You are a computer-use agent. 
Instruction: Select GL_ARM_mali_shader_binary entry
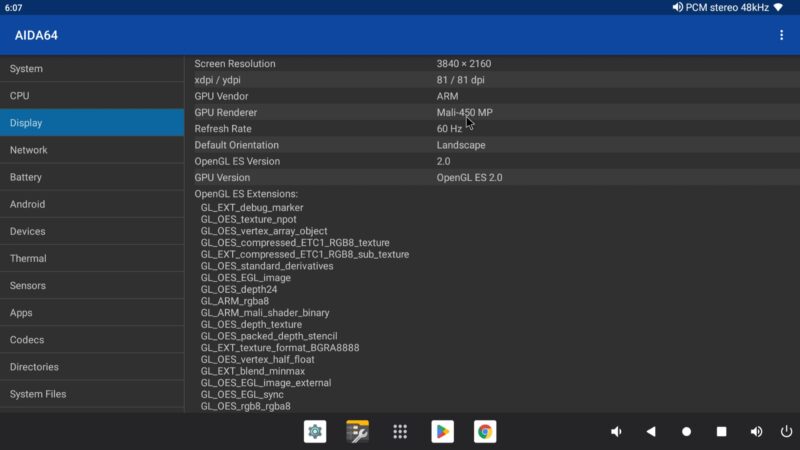(x=265, y=313)
